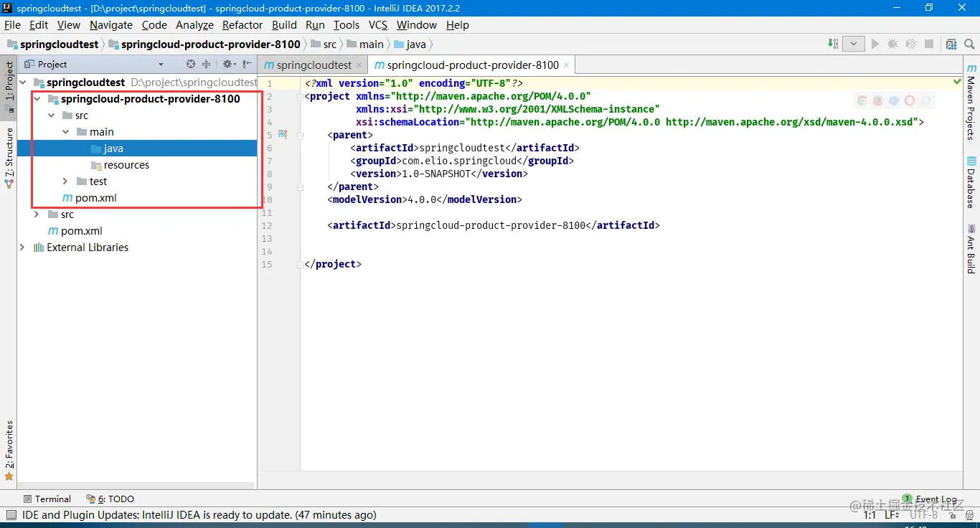The height and width of the screenshot is (528, 980).
Task: Collapse the parent tag fold marker
Action: [x=301, y=135]
